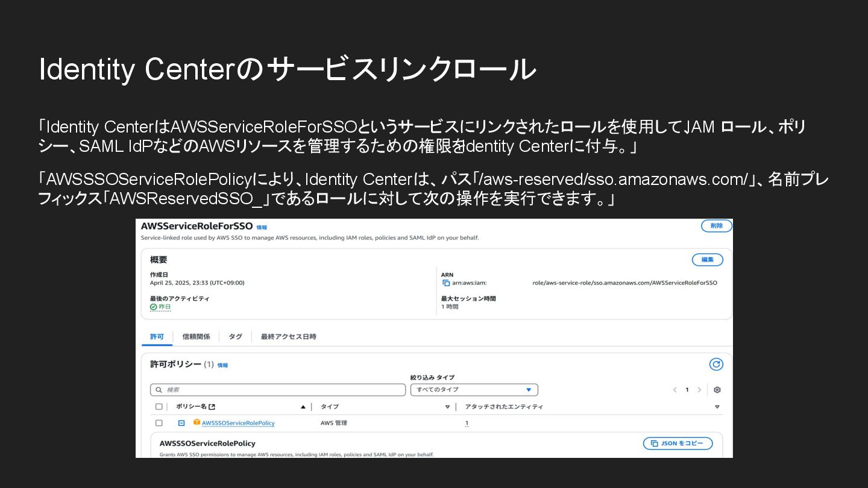Viewport: 868px width, 488px height.
Task: Click the creation date April 25, 2025
Action: (197, 283)
